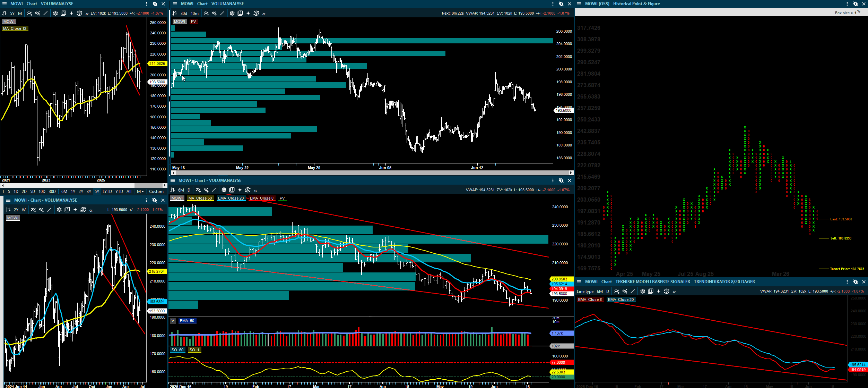This screenshot has height=388, width=868.
Task: Click currency refresh icon in 5Y monthly chart
Action: click(79, 13)
